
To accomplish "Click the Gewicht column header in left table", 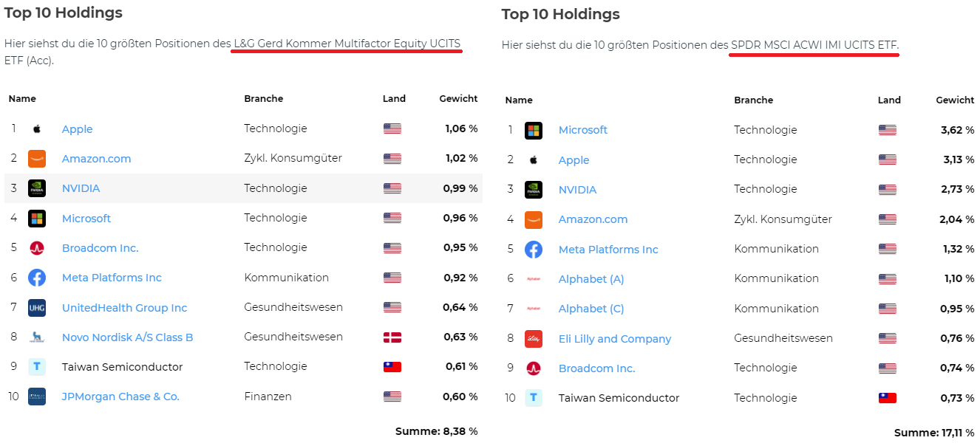I will [x=458, y=99].
